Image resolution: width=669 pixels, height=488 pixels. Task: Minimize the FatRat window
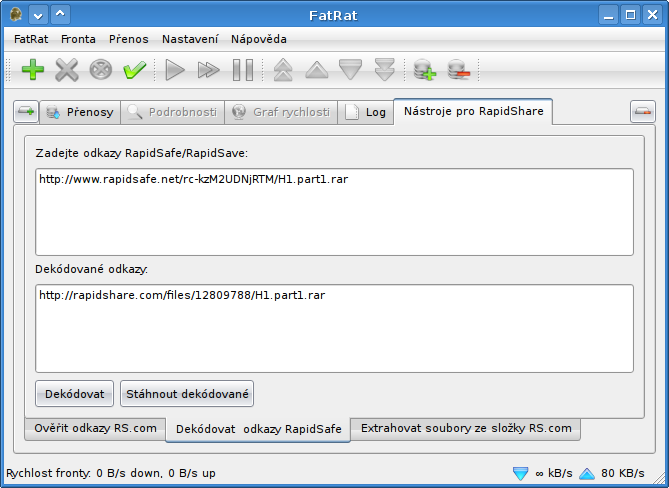point(608,15)
